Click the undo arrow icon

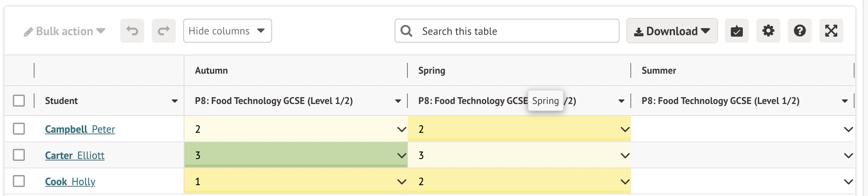(132, 31)
